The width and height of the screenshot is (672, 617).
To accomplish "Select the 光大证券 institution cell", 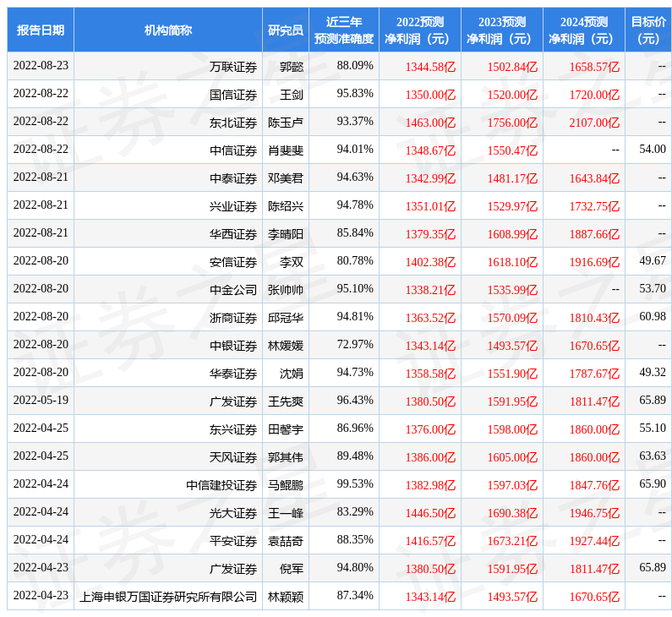I will 168,512.
